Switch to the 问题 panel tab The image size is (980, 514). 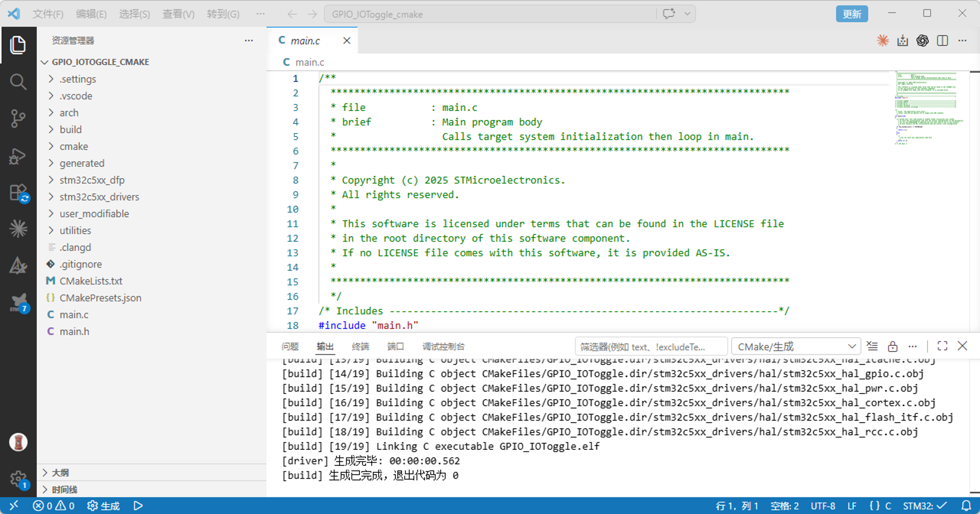(x=290, y=347)
